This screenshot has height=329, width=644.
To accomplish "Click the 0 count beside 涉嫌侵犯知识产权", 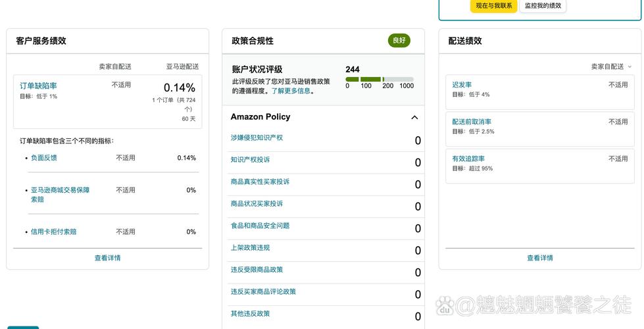I will [x=418, y=141].
